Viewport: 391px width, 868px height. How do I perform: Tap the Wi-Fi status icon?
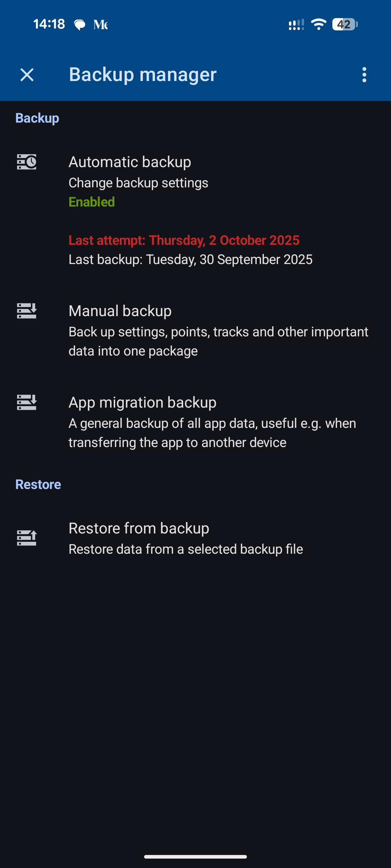pyautogui.click(x=319, y=24)
